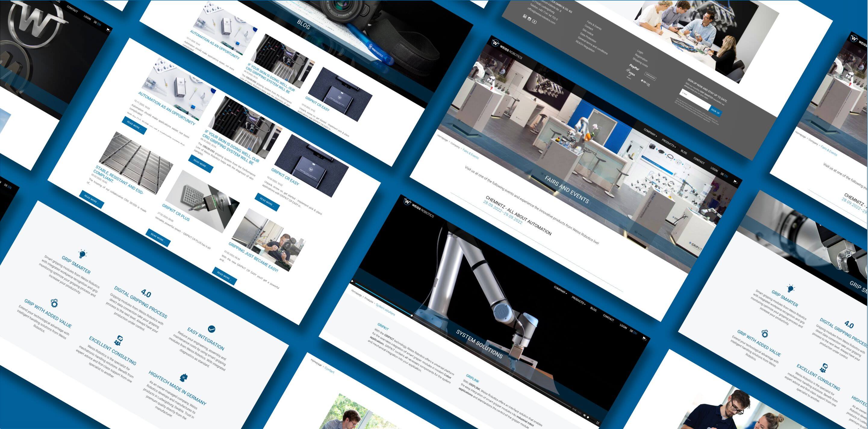Click the Instagram icon in the gray footer

[530, 19]
